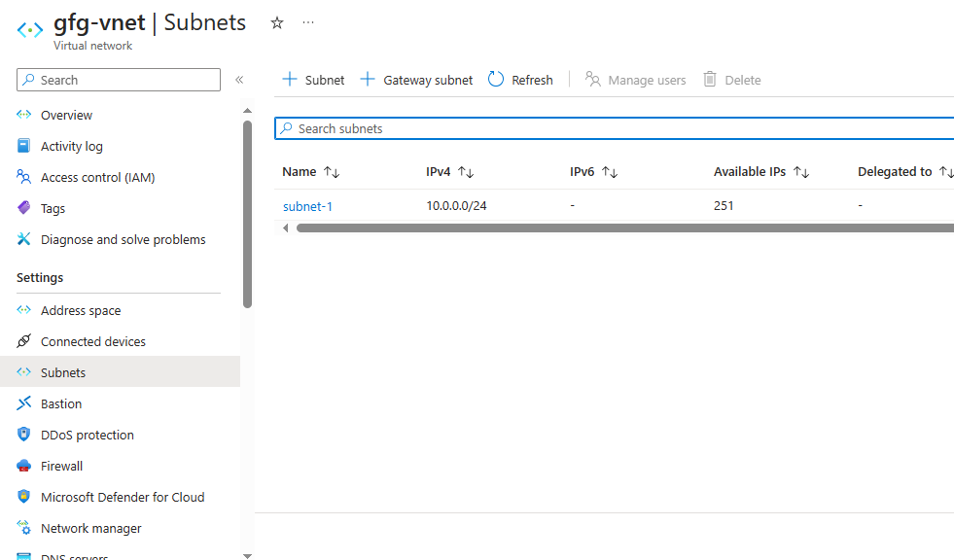The image size is (954, 560).
Task: Click the Search subnets field
Action: (x=615, y=128)
